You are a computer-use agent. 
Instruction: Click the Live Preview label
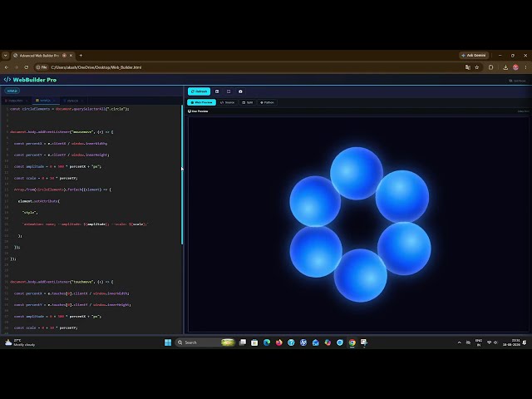point(198,111)
